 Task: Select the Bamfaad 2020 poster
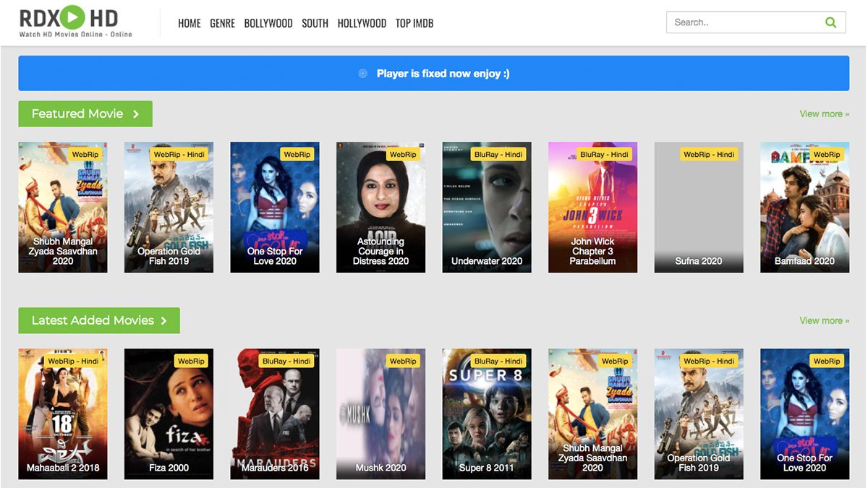click(x=805, y=207)
